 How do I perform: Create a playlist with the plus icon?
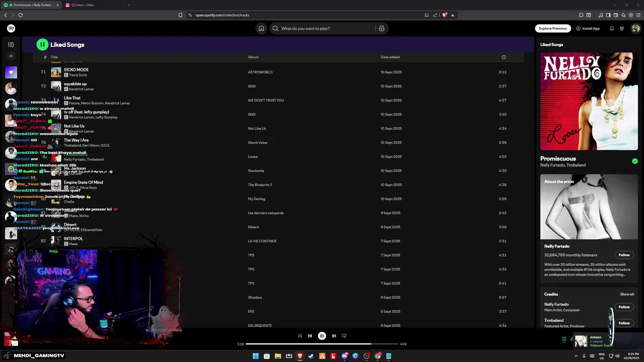click(11, 56)
